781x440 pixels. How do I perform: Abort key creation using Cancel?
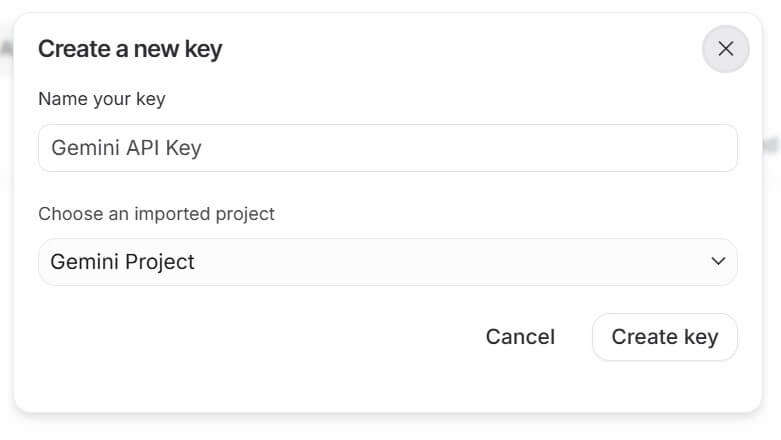pos(520,337)
